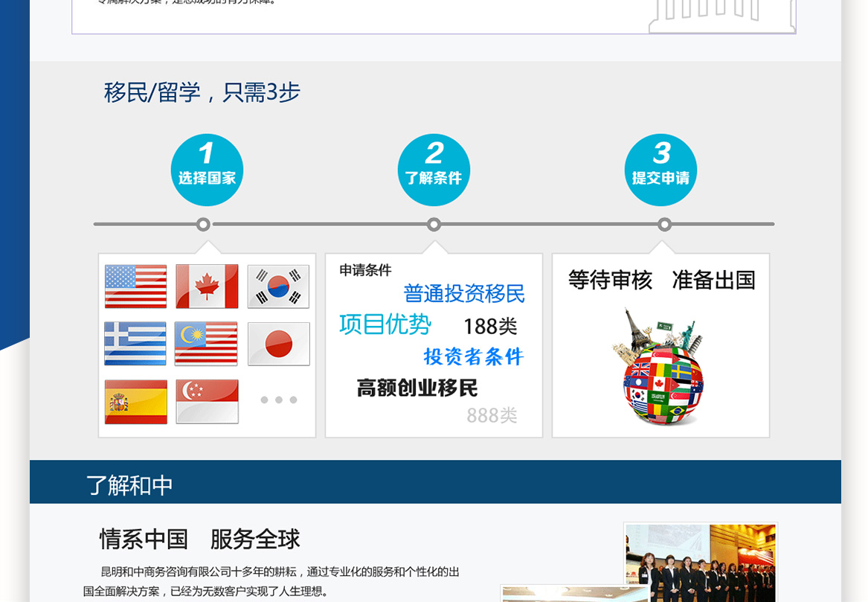Click the middle timeline marker dot

pyautogui.click(x=434, y=224)
